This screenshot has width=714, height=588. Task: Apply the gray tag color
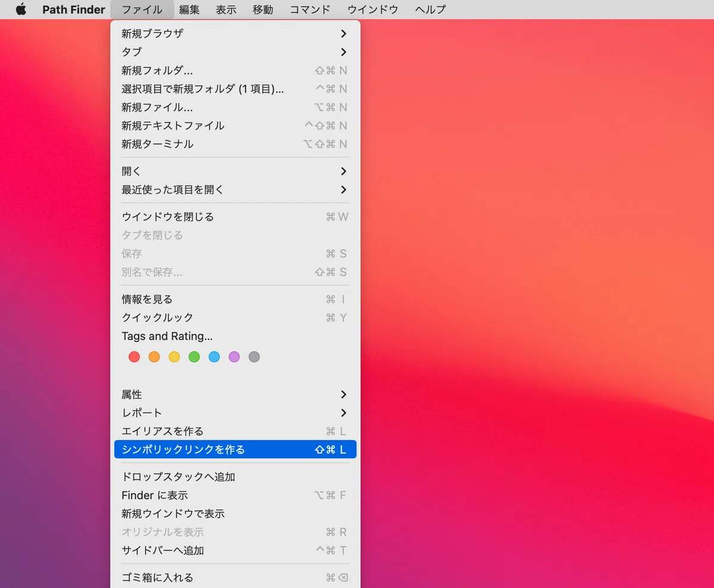click(254, 357)
